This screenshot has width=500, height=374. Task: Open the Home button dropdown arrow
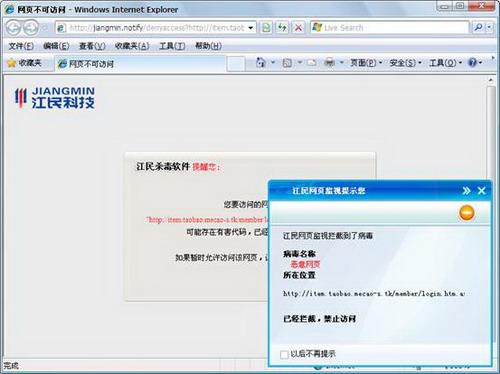pyautogui.click(x=273, y=62)
